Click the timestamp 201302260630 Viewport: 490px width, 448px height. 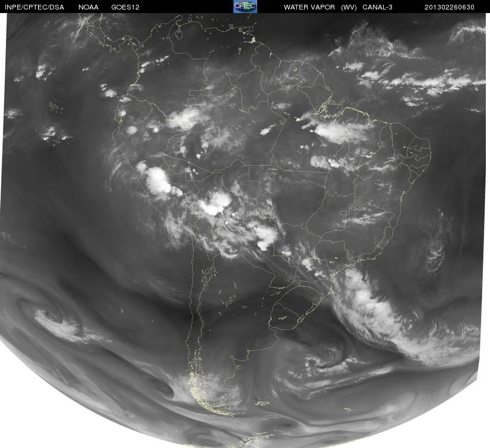(450, 7)
